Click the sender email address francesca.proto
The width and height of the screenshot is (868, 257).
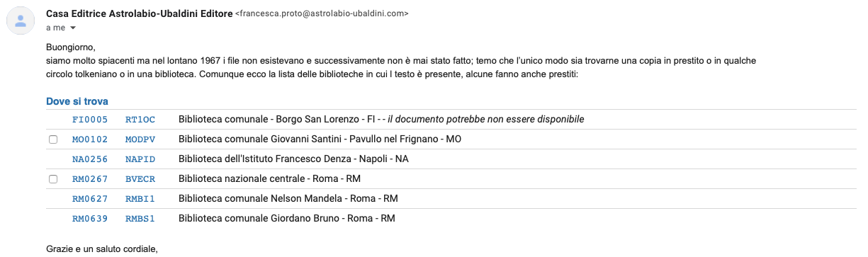tap(321, 13)
